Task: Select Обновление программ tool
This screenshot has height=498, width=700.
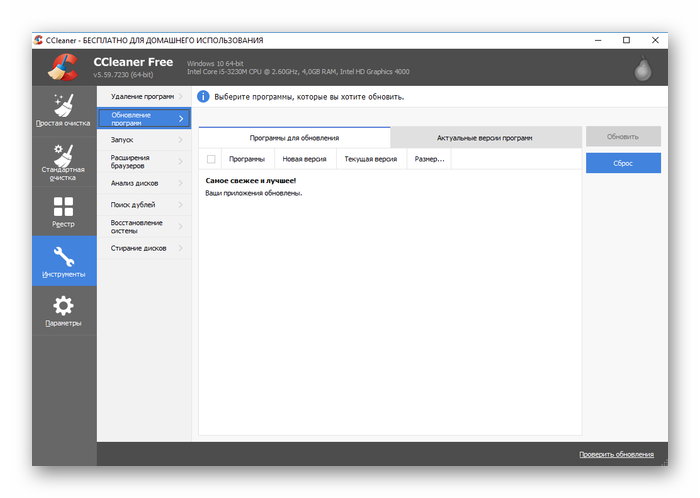Action: pos(144,118)
